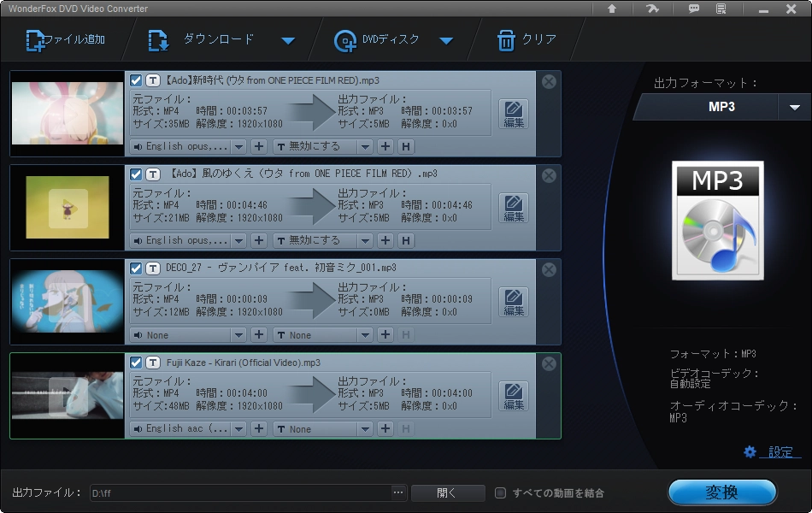Open the registration key icon in title bar
The width and height of the screenshot is (812, 513).
tap(652, 9)
